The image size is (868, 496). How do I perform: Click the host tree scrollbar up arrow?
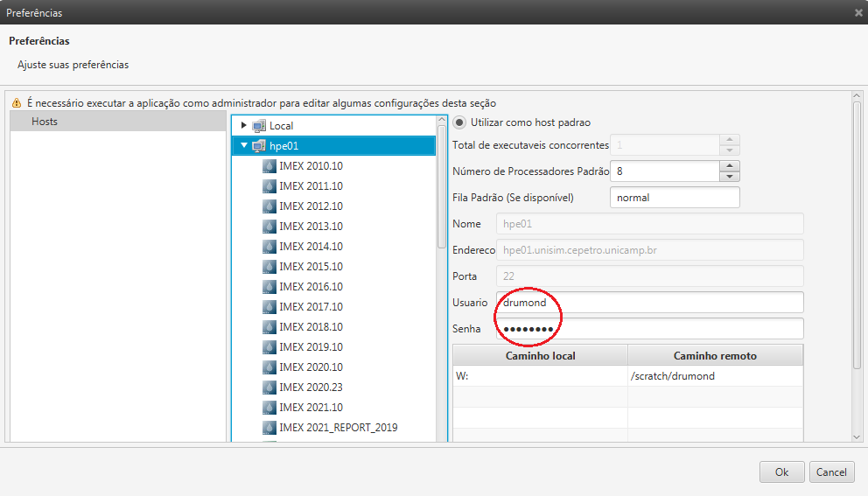click(x=442, y=120)
